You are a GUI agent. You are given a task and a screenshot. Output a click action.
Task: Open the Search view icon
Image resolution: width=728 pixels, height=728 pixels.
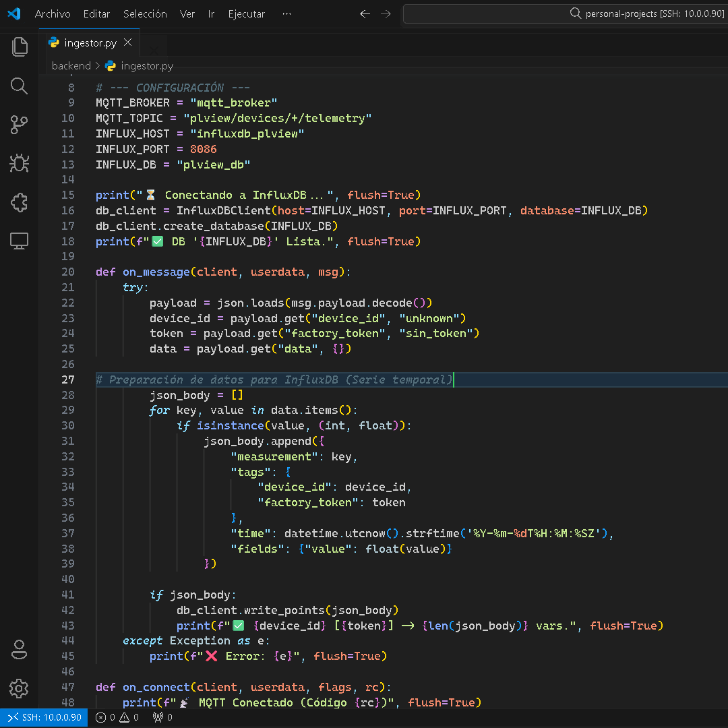[x=20, y=86]
